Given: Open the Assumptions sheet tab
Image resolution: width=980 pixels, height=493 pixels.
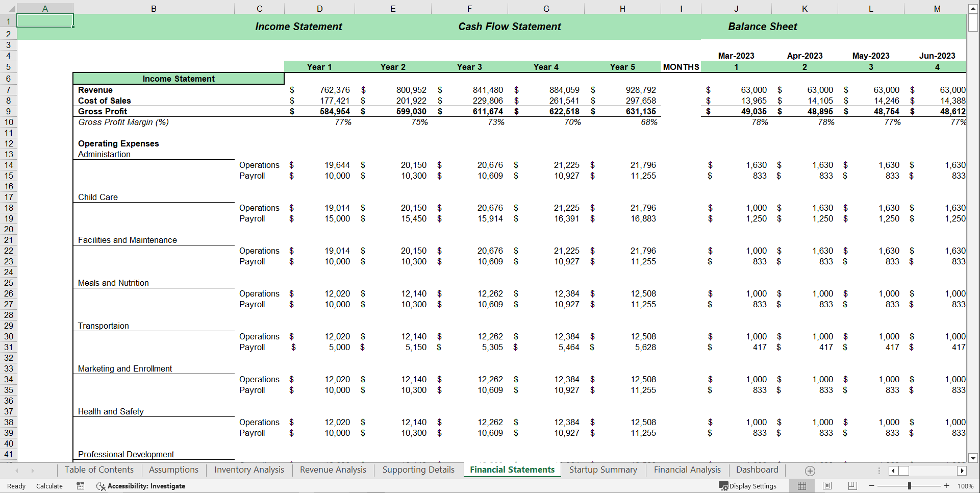Looking at the screenshot, I should pyautogui.click(x=173, y=470).
